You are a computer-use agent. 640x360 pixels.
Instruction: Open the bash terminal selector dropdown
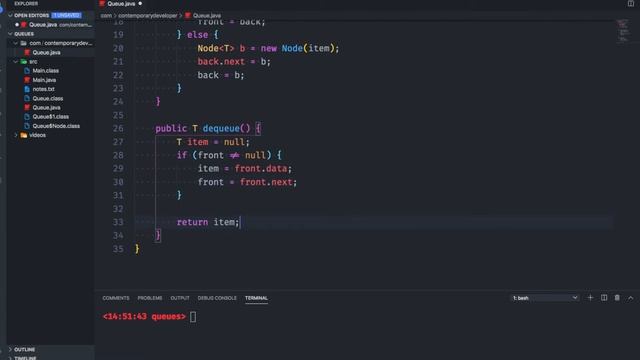coord(545,298)
